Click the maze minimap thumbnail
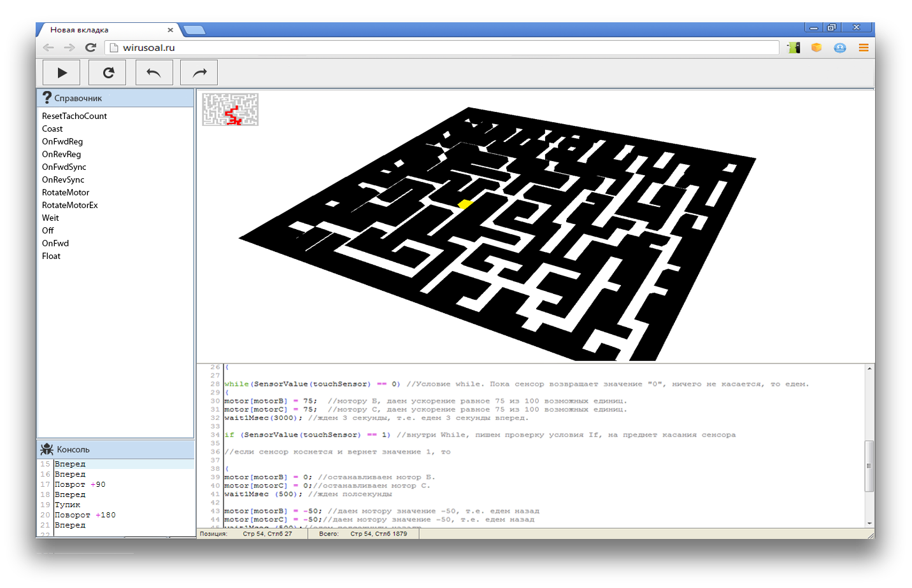This screenshot has width=912, height=588. click(231, 109)
